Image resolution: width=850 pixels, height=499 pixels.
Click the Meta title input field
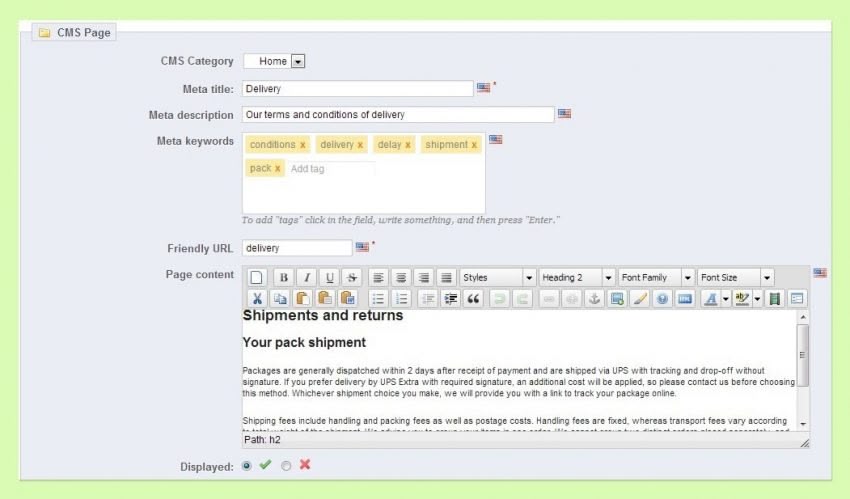click(357, 89)
